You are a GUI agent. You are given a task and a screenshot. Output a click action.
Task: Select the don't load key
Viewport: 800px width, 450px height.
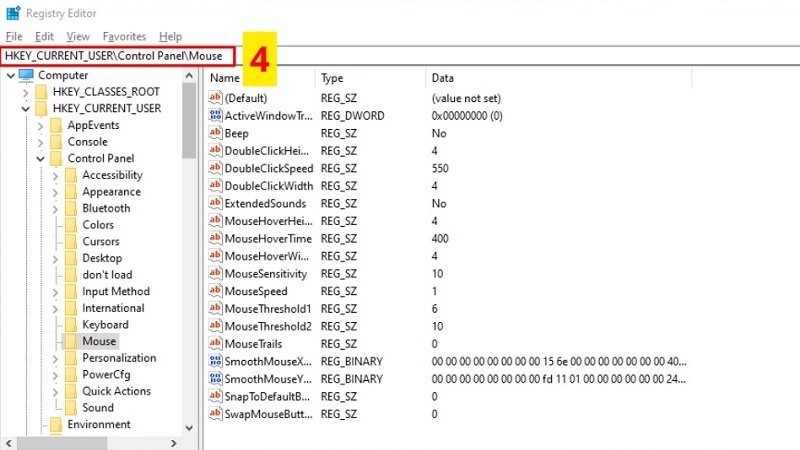(x=107, y=274)
